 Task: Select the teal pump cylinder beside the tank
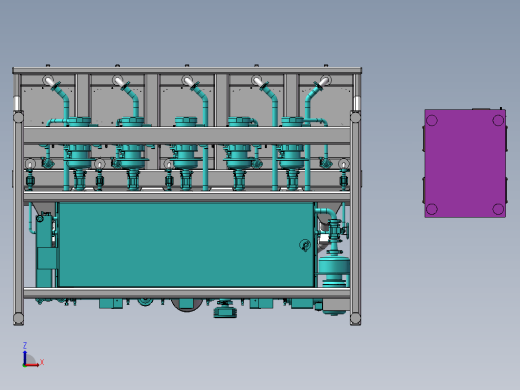coord(334,267)
